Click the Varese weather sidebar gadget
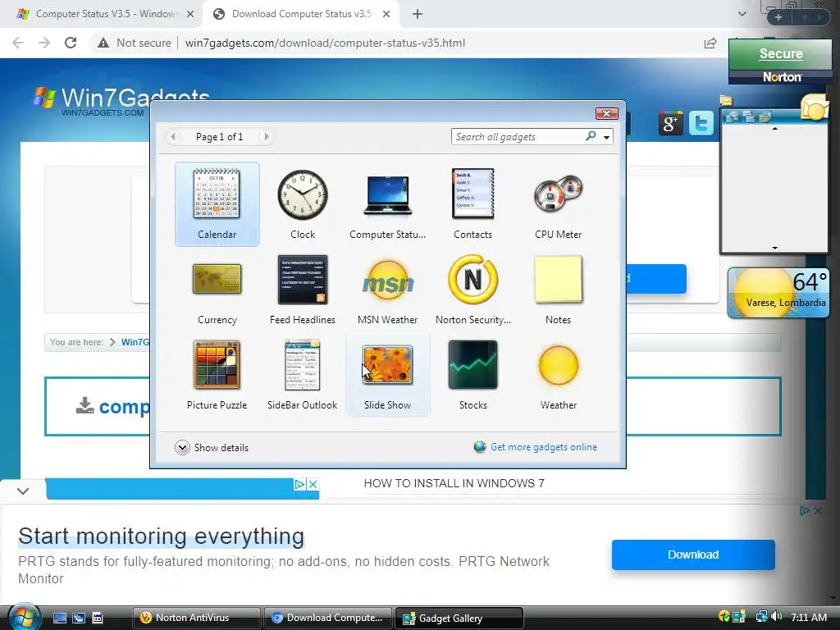This screenshot has width=840, height=630. [x=778, y=293]
